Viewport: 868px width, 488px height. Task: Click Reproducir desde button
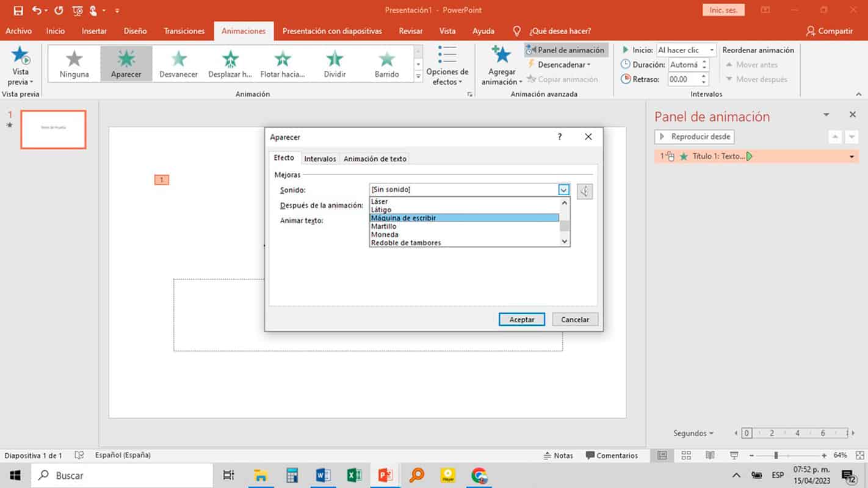pyautogui.click(x=695, y=137)
